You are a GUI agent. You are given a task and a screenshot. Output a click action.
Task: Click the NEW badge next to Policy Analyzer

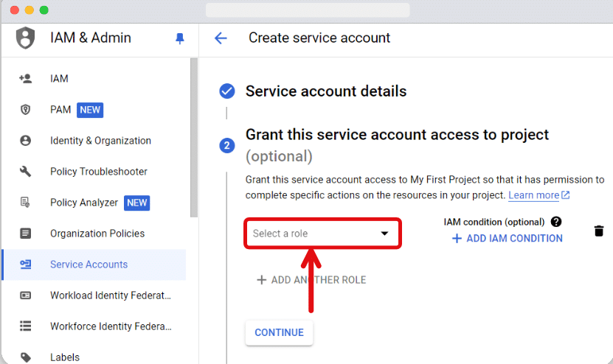136,203
